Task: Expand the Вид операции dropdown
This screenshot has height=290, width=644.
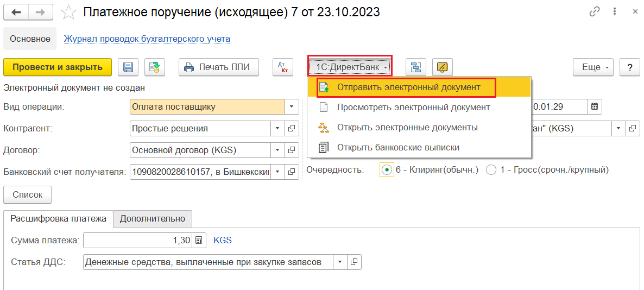Action: click(292, 106)
